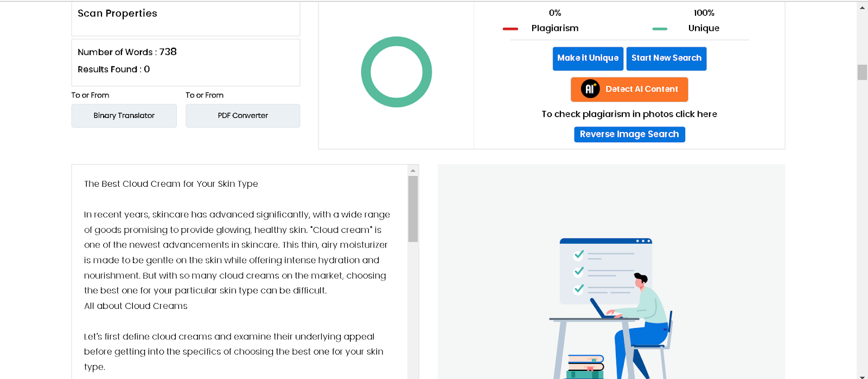Click the page scroll-up arrow
This screenshot has width=868, height=379.
(x=862, y=8)
